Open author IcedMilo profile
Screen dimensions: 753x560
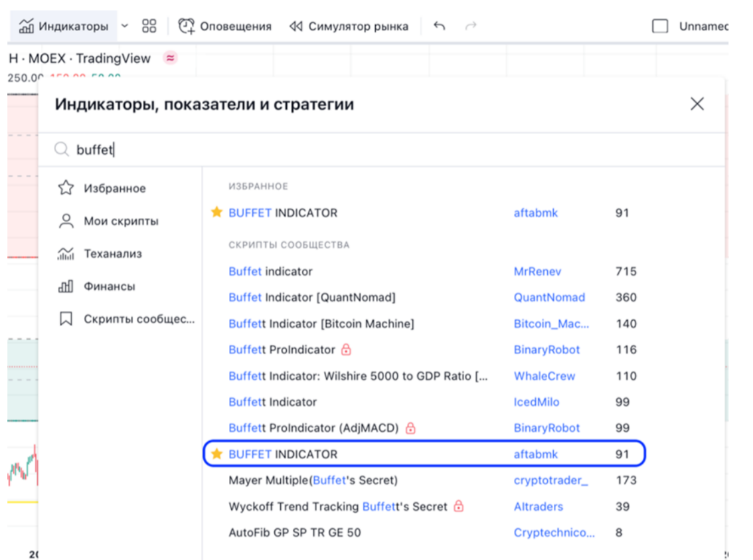coord(537,402)
